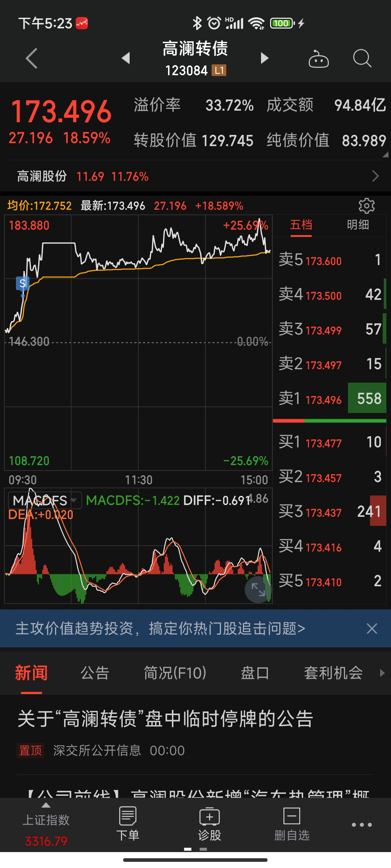Open the three-dot more menu

[x=362, y=825]
